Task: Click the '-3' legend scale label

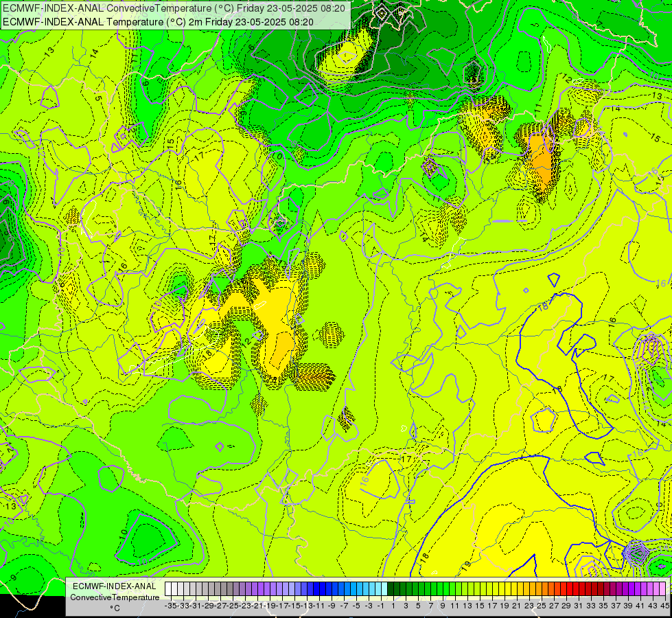Action: (x=369, y=606)
